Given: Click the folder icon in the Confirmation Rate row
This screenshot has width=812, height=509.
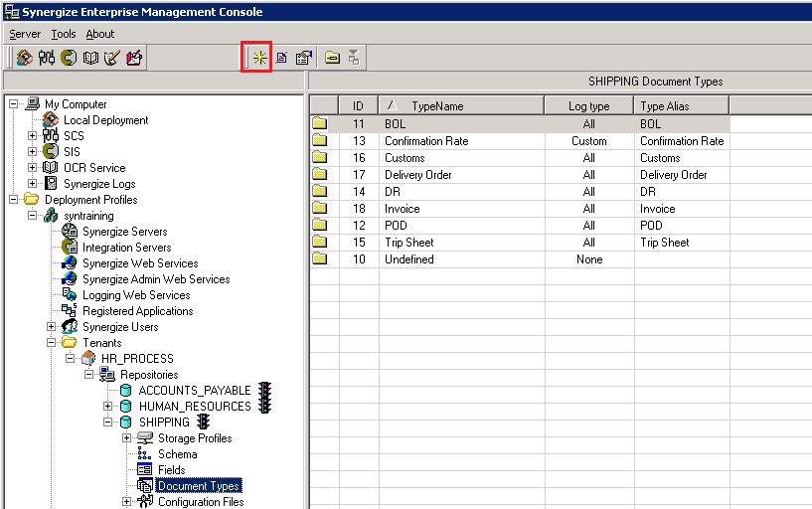Looking at the screenshot, I should [320, 140].
